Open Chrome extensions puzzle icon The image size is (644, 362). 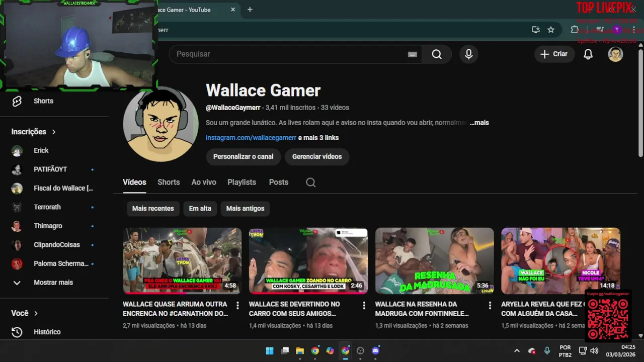[575, 30]
